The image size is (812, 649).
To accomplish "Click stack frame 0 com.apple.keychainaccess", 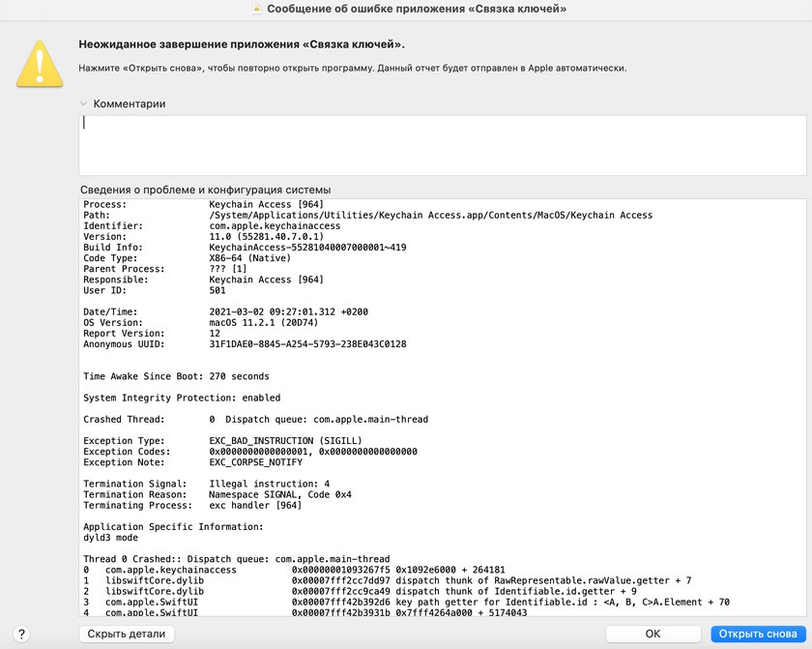I will click(x=294, y=570).
